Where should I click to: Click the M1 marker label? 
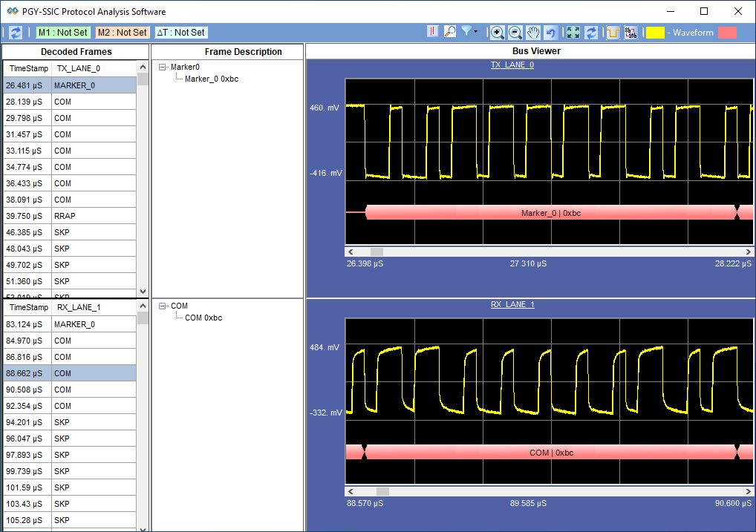63,33
